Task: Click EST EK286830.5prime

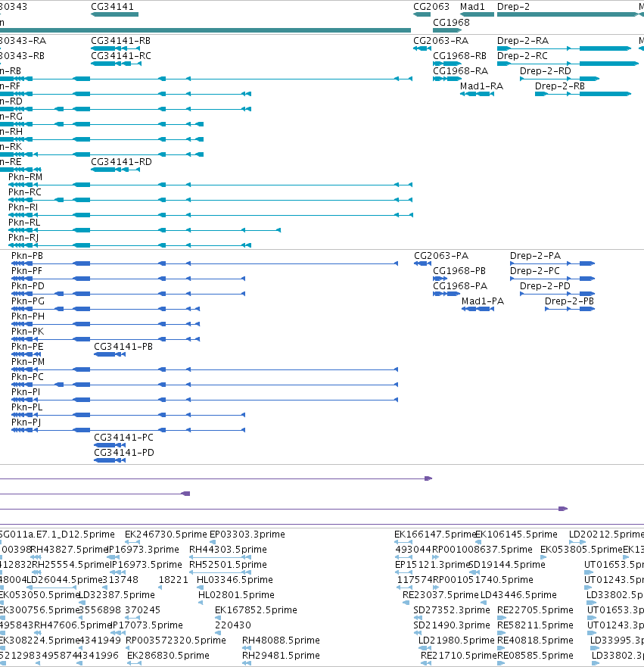Action: 168,656
